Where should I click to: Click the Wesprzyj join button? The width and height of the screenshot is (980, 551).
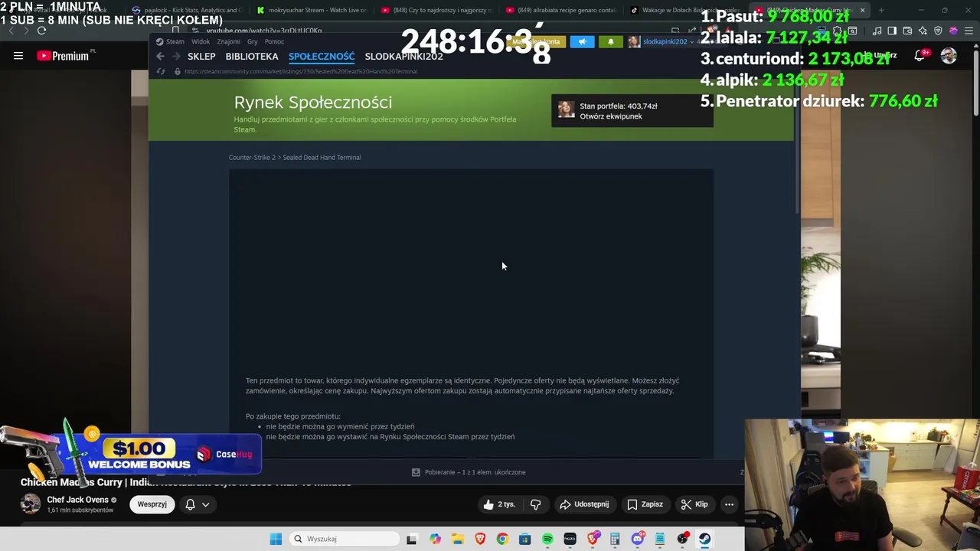coord(152,504)
